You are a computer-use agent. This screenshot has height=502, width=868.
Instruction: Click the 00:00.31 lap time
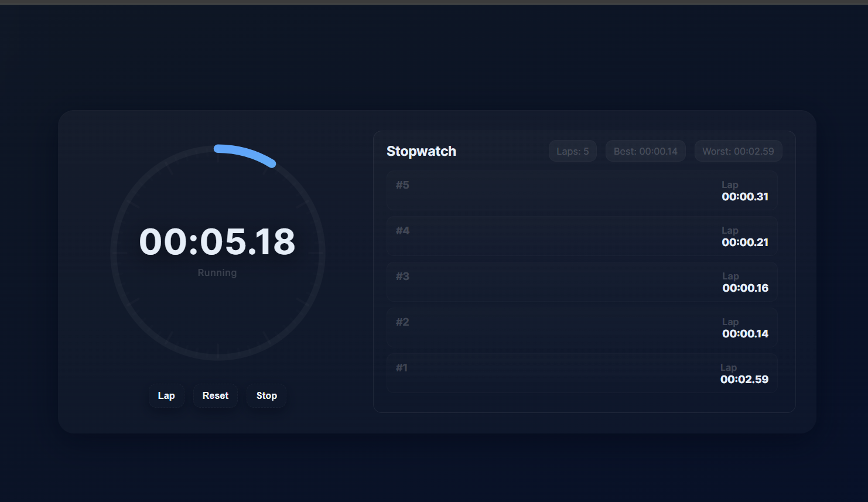pos(745,197)
